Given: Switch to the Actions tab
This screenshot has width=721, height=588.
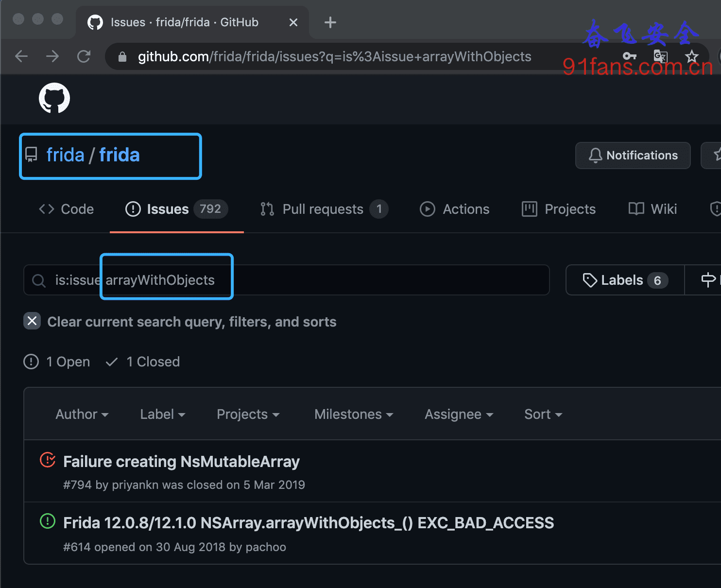Looking at the screenshot, I should 454,209.
